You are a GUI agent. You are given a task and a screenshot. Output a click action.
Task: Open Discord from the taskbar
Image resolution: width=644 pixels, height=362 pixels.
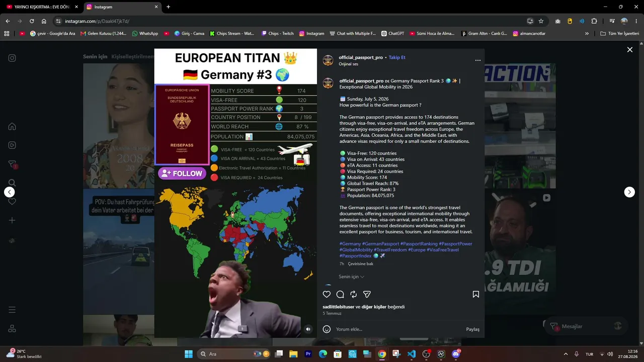coord(456,354)
